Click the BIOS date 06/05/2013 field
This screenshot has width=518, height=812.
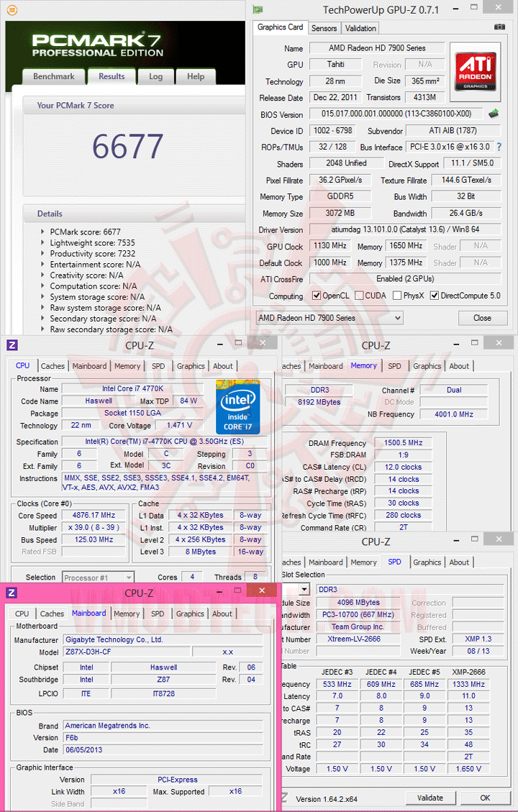[x=163, y=750]
